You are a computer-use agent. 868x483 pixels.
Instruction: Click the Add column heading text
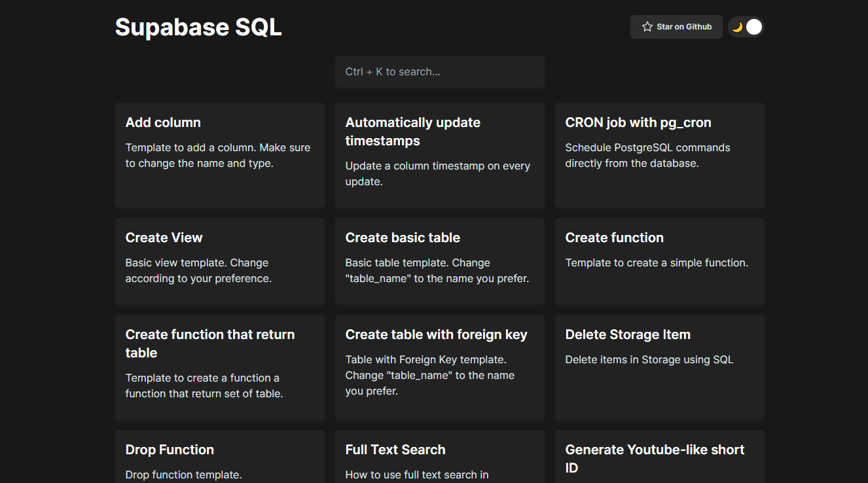click(x=163, y=122)
